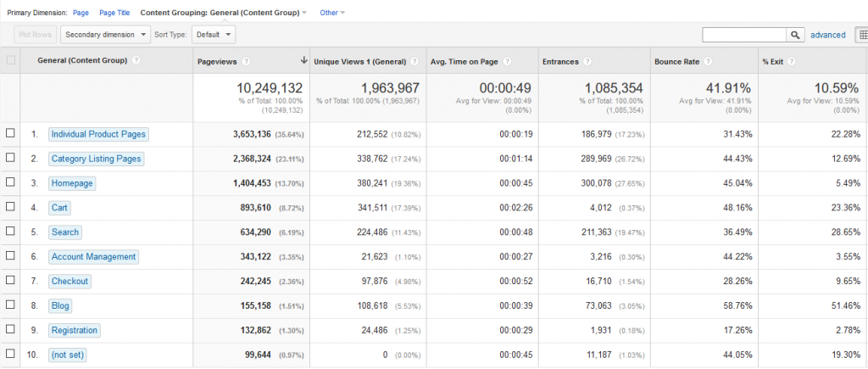Check the Checkout row checkbox
Screen dimensions: 868x369
tap(10, 280)
